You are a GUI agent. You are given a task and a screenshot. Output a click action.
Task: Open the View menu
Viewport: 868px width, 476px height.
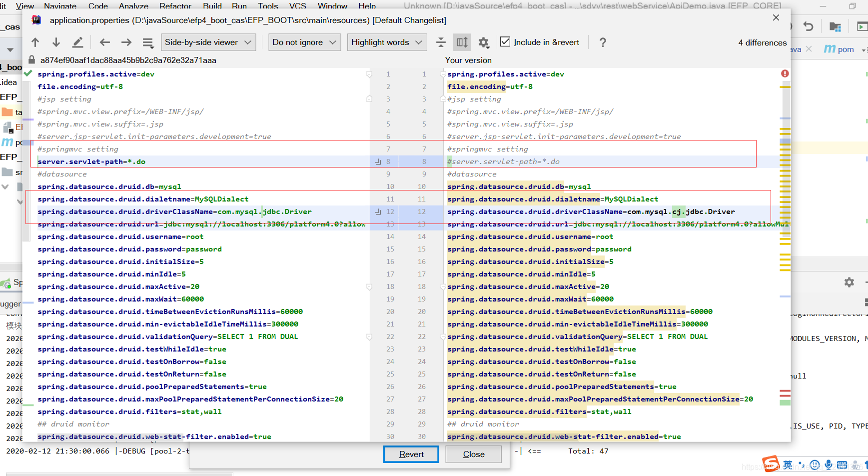(25, 6)
